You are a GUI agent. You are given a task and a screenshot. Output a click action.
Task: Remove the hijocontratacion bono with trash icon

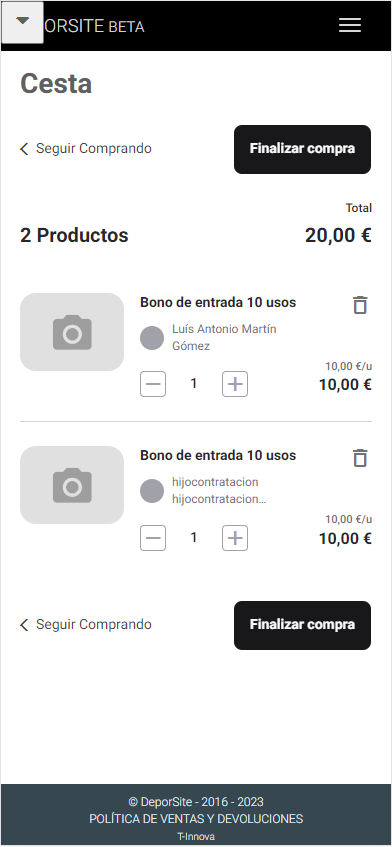coord(360,458)
